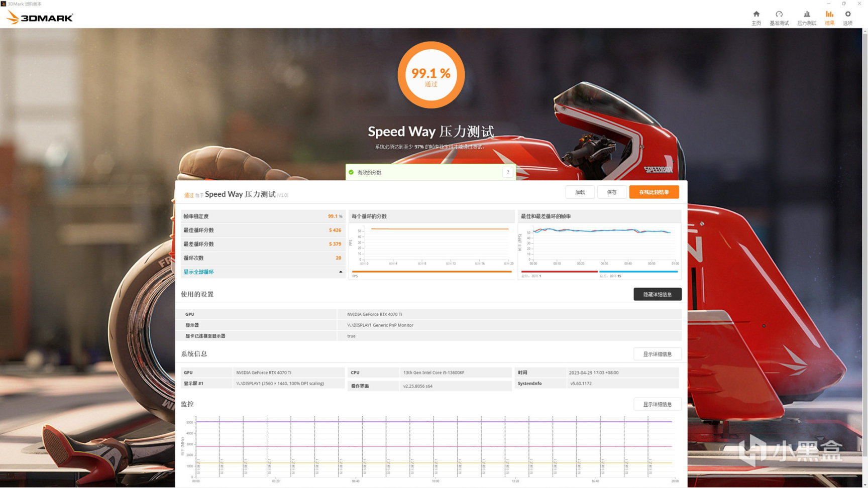Click the blue worst loop legend bar
Screen dimensions: 868x488
click(x=638, y=272)
